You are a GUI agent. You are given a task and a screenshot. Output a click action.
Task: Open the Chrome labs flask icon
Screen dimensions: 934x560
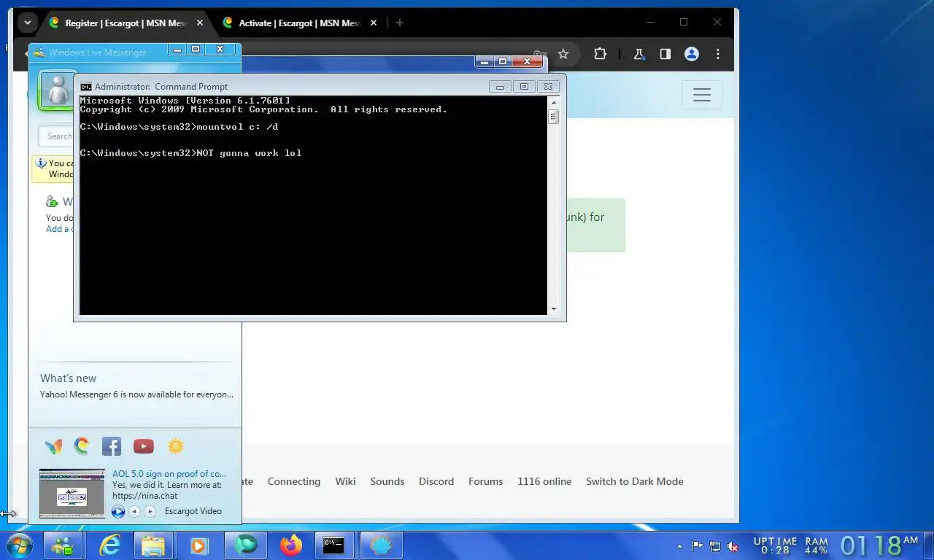pos(638,54)
